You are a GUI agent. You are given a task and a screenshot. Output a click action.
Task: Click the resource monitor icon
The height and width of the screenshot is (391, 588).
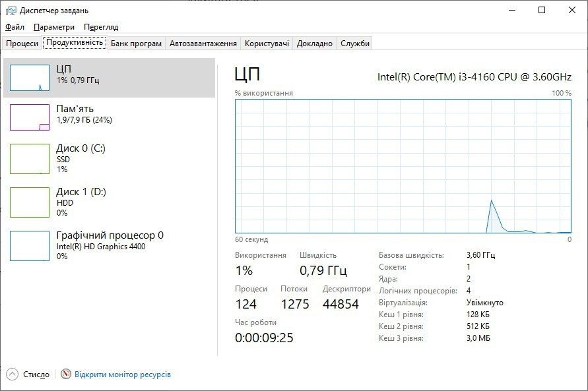(66, 374)
